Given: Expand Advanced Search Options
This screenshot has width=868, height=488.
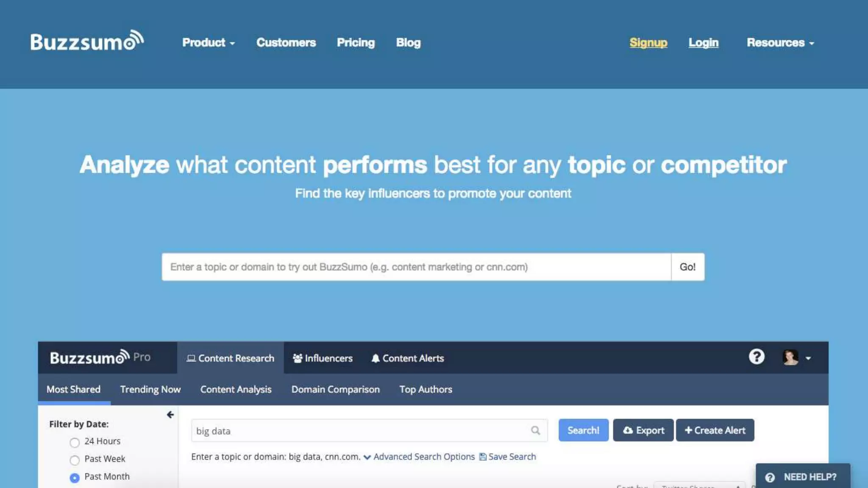Looking at the screenshot, I should pos(423,457).
